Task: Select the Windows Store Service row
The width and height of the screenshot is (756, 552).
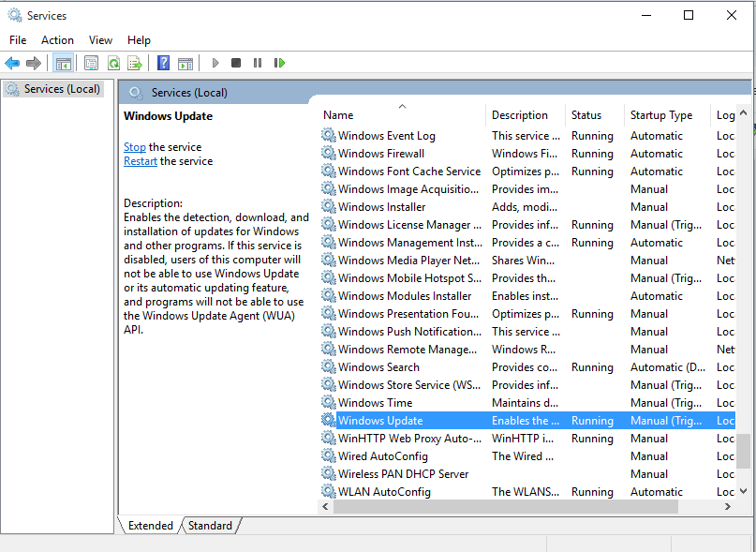Action: coord(526,384)
